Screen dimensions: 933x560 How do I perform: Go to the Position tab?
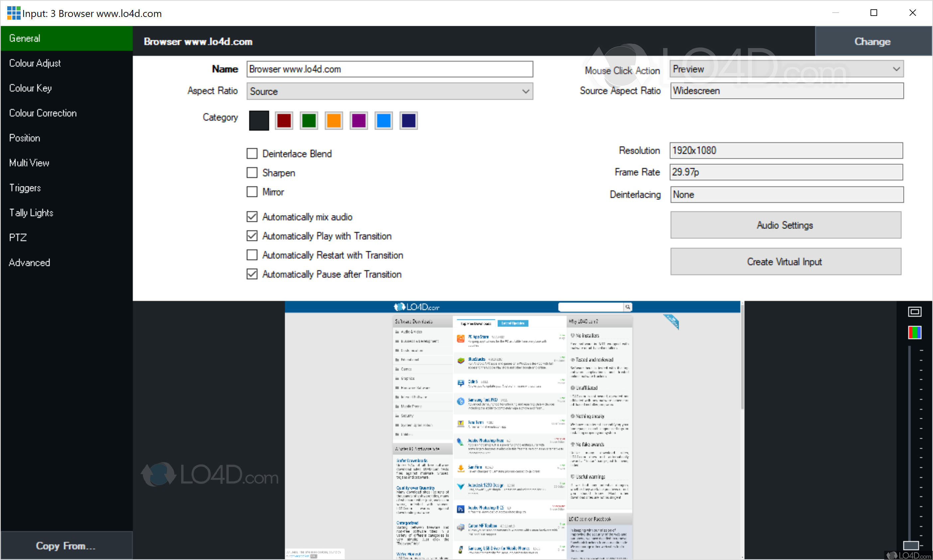point(67,138)
